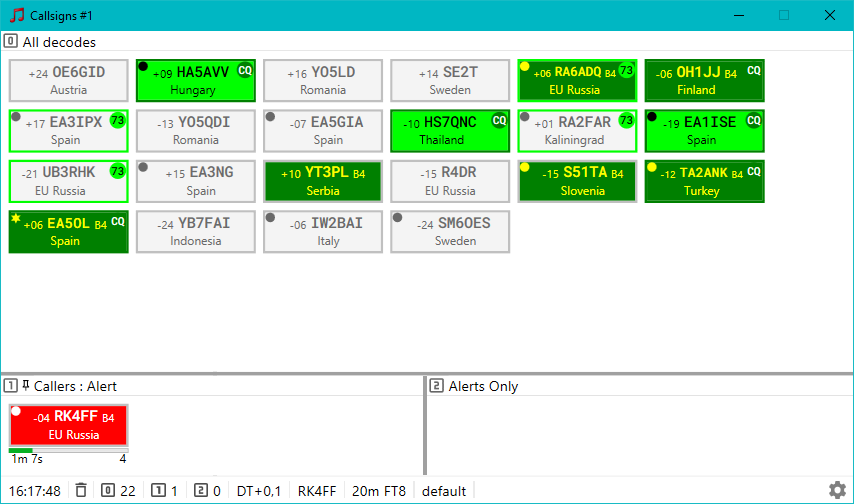Select the All decodes panel header
This screenshot has width=854, height=504.
[59, 42]
